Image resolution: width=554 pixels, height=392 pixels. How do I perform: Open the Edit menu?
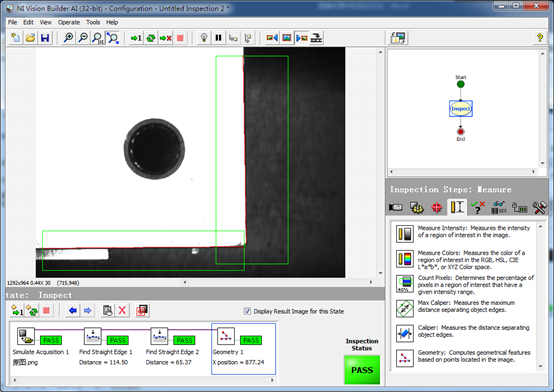[28, 22]
